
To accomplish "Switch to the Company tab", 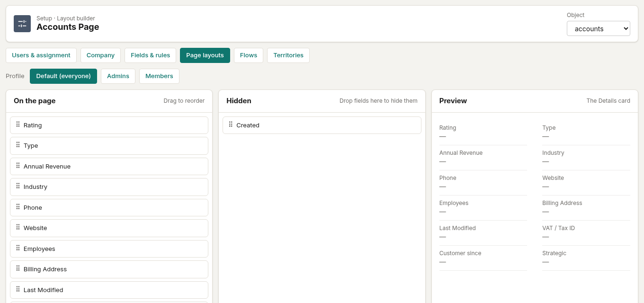I will (100, 55).
